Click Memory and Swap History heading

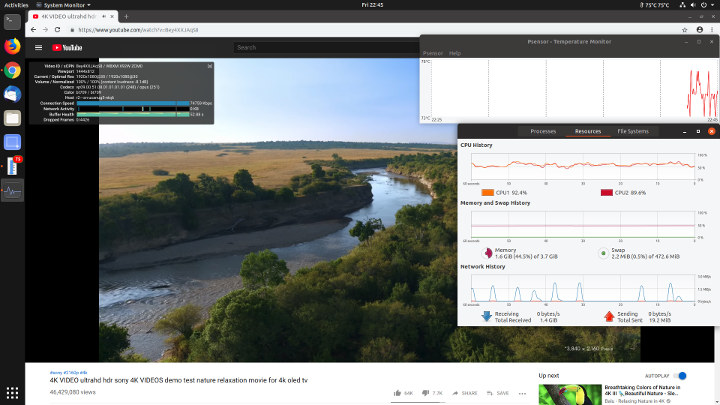point(495,203)
